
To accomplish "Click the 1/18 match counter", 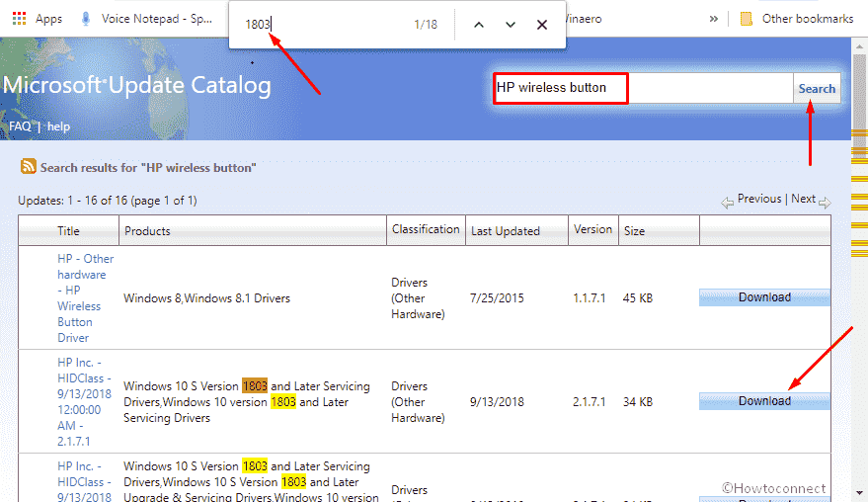I will click(x=426, y=25).
